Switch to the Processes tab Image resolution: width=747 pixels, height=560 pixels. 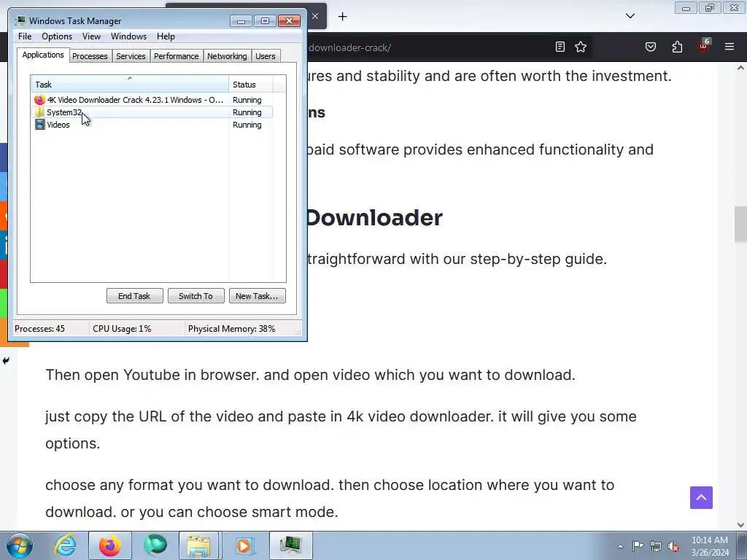[x=90, y=56]
